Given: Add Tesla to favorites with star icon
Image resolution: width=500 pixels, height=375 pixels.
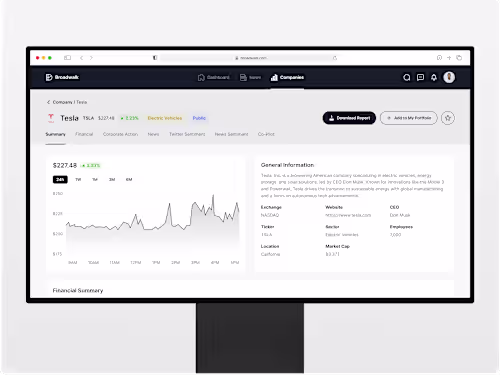Looking at the screenshot, I should tap(448, 118).
